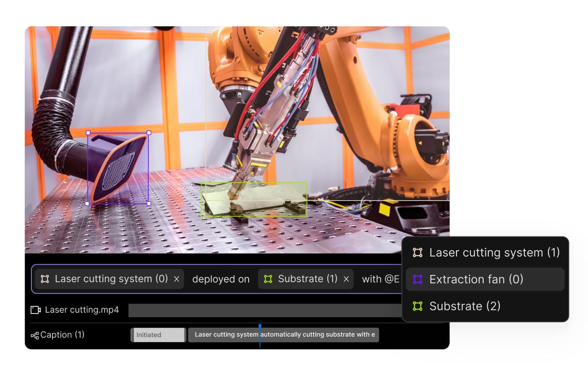Image resolution: width=588 pixels, height=374 pixels.
Task: Select the "Laser cutting.mp4" track label
Action: pyautogui.click(x=82, y=310)
